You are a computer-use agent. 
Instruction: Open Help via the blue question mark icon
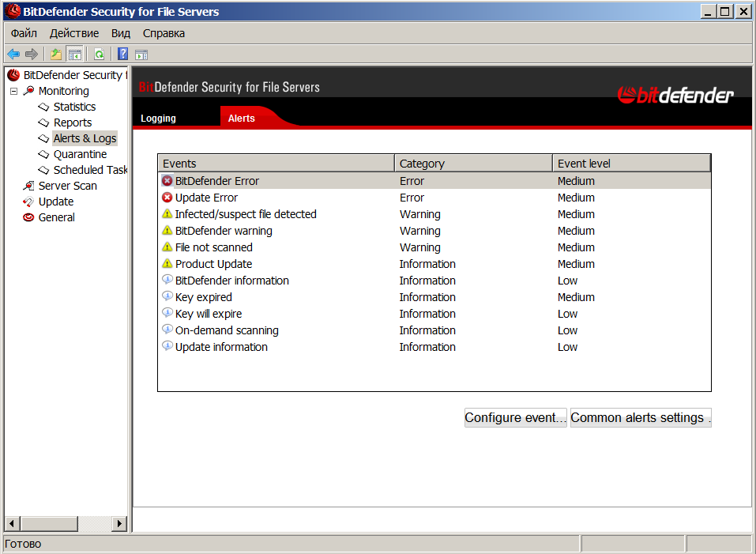122,55
